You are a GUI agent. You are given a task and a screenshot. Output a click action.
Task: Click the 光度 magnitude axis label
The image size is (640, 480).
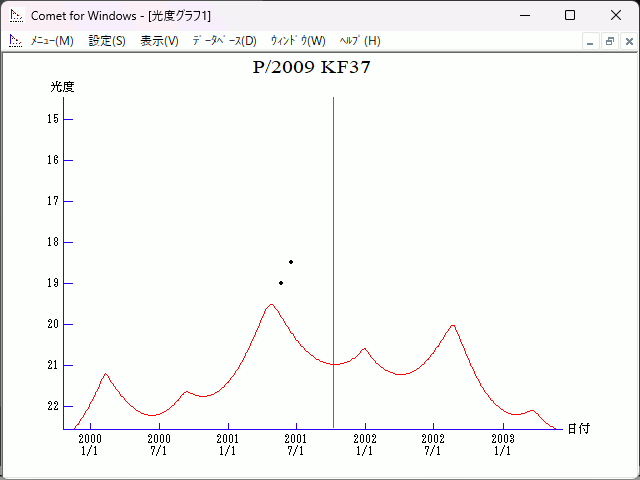[63, 87]
